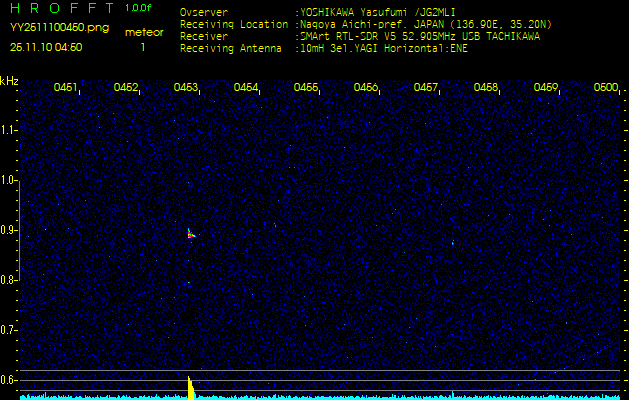Click the kHz axis unit label
The height and width of the screenshot is (400, 629).
[9, 80]
